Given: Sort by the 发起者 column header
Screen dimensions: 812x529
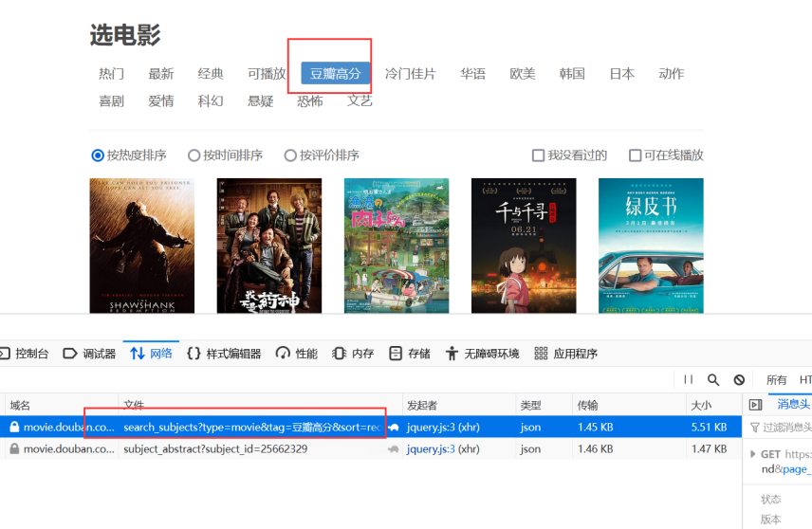Looking at the screenshot, I should tap(459, 405).
